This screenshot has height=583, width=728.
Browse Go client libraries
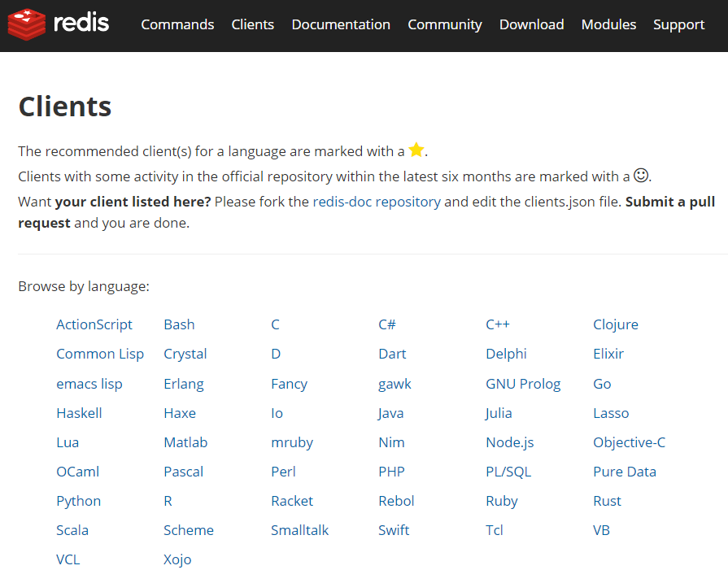[x=602, y=383]
